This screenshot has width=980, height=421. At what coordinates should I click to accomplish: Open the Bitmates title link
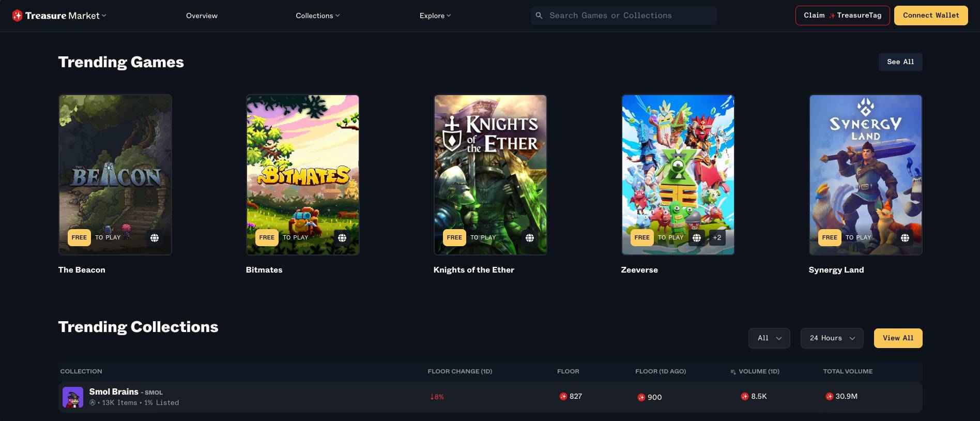pyautogui.click(x=264, y=270)
